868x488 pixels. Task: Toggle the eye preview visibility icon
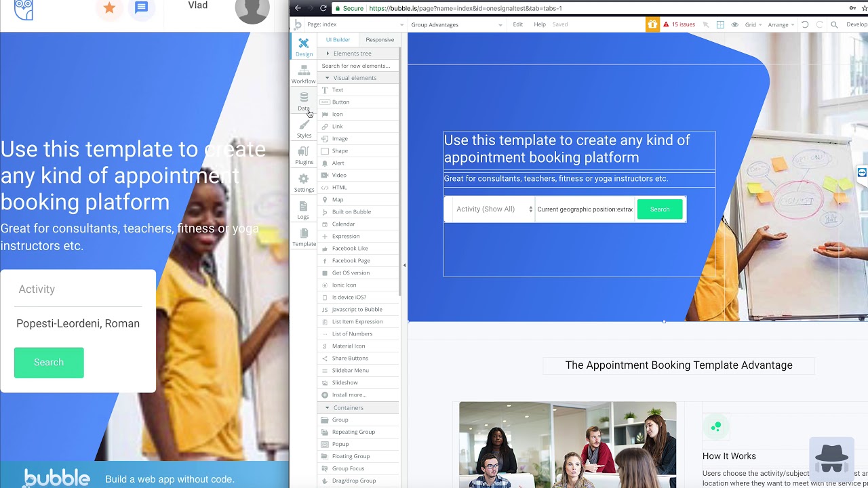(734, 24)
